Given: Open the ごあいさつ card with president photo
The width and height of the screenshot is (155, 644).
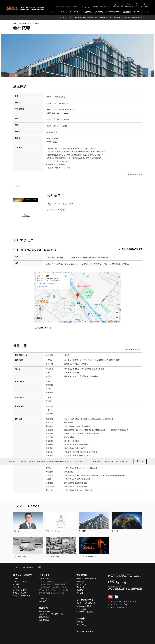Looking at the screenshot, I should 28,520.
